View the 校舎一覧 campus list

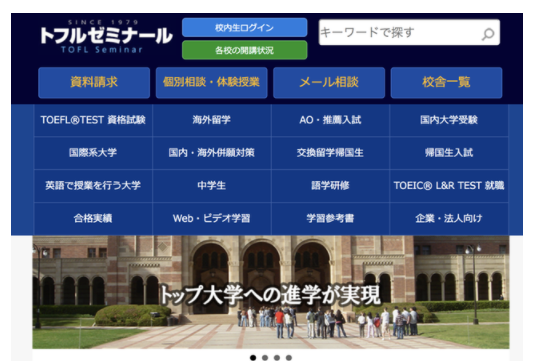(446, 83)
